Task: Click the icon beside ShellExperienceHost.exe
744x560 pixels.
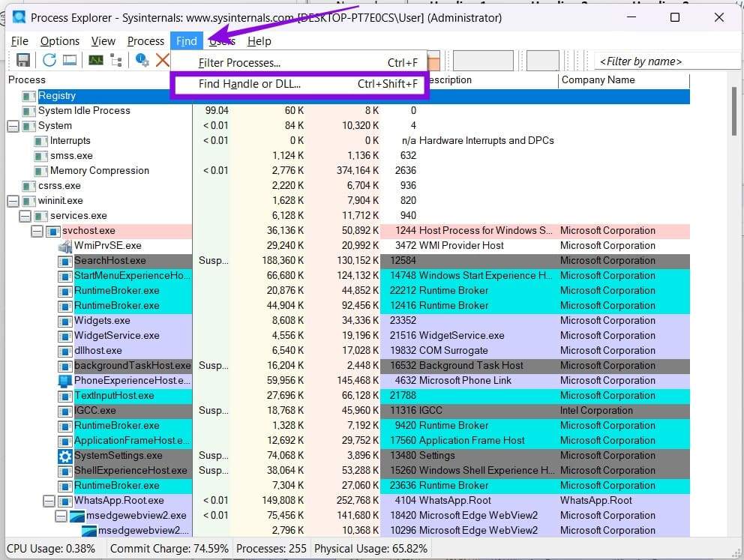Action: coord(64,471)
